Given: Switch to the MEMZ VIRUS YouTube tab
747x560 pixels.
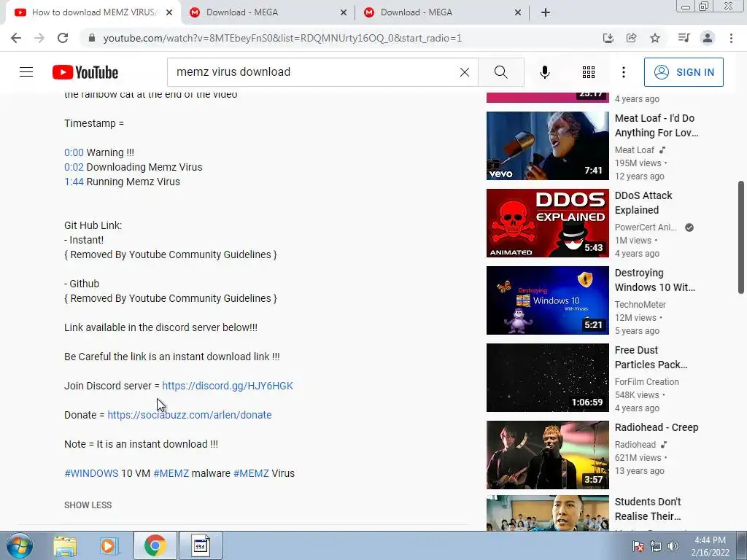Looking at the screenshot, I should (x=93, y=12).
